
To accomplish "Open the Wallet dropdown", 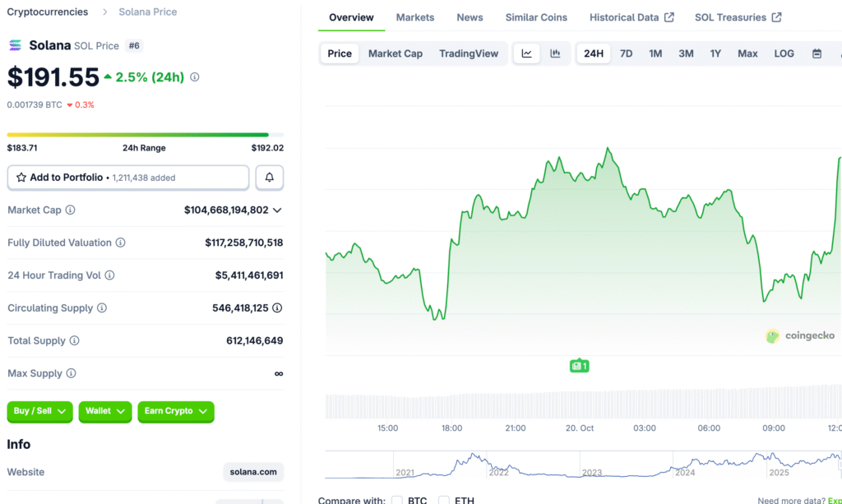I will tap(104, 411).
